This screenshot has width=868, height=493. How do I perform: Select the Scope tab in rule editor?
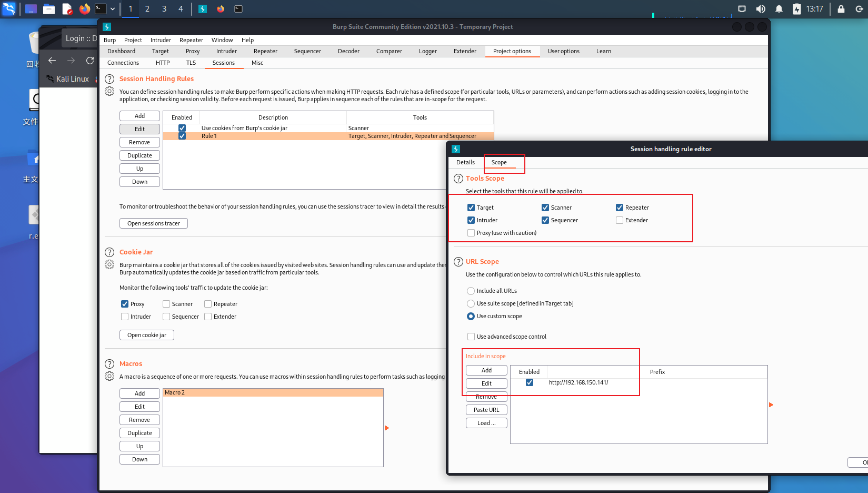499,162
